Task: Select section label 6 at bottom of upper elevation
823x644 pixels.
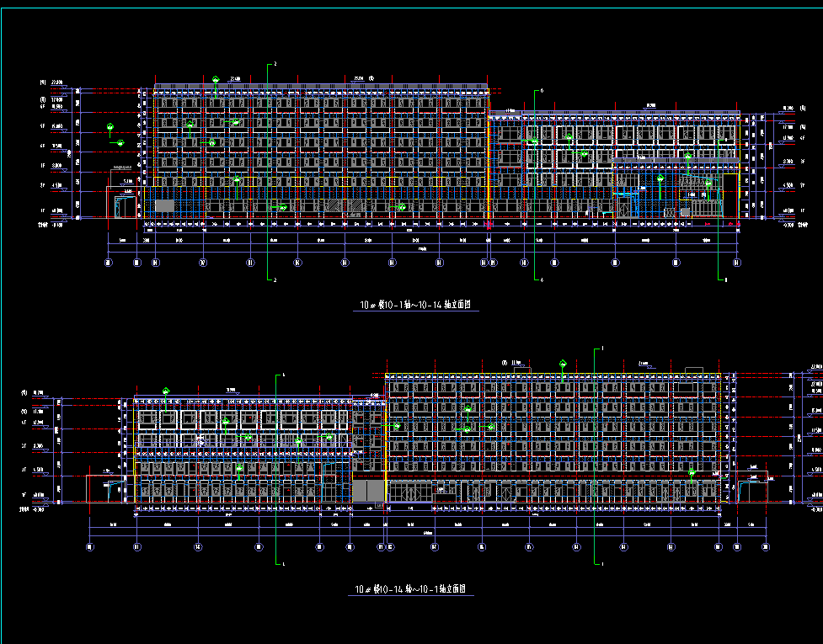Action: pyautogui.click(x=542, y=279)
